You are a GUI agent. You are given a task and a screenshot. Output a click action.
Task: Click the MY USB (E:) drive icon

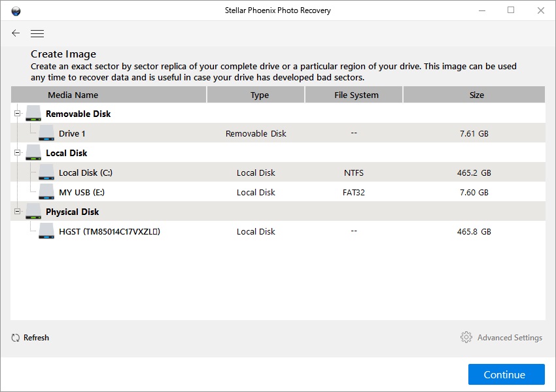(46, 191)
